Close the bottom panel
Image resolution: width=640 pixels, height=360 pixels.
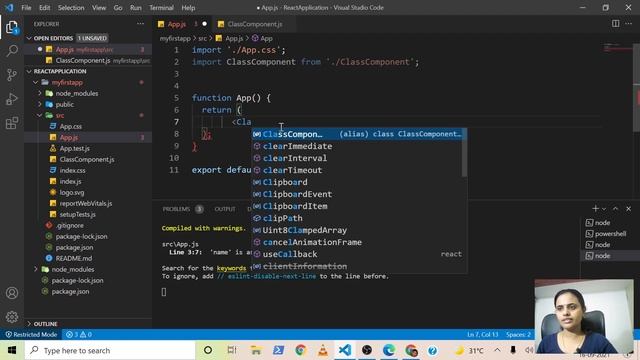tap(629, 209)
